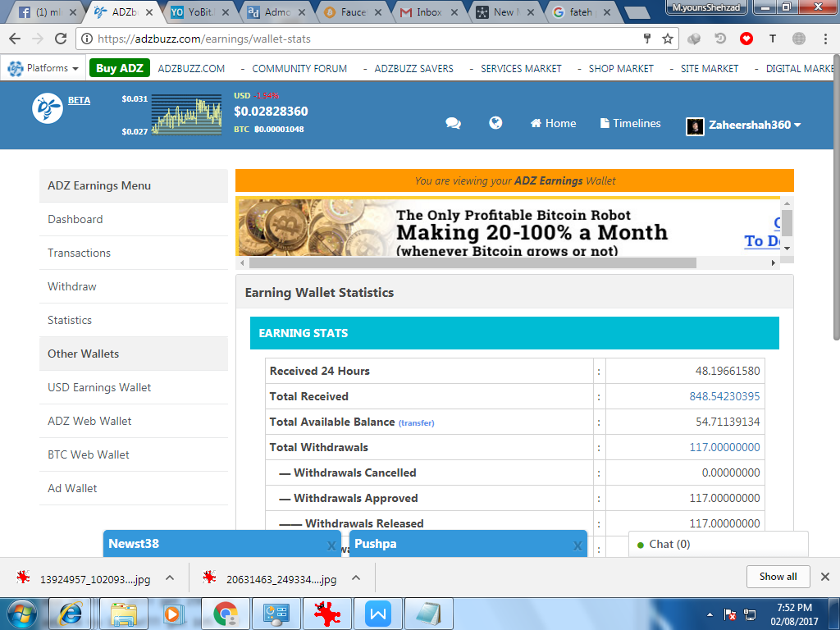Launch Internet Explorer from taskbar
The image size is (840, 630).
pos(71,614)
